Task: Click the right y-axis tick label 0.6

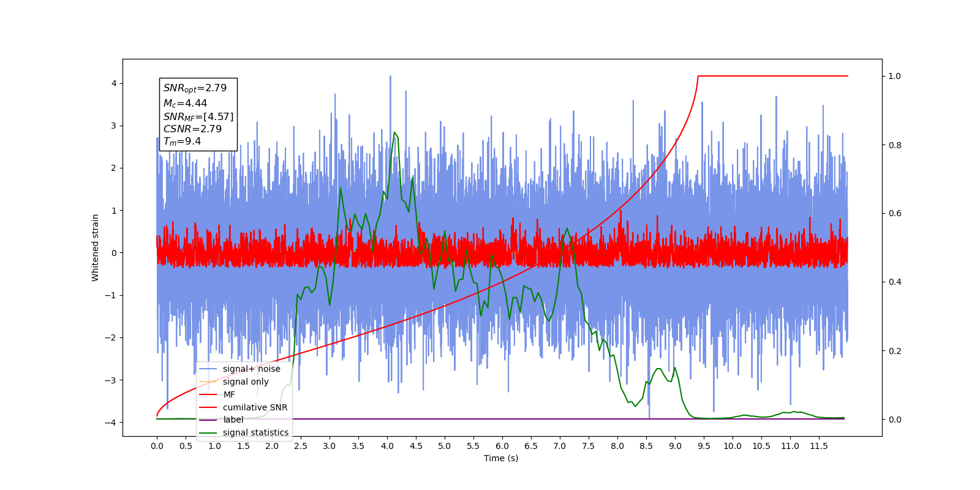Action: pyautogui.click(x=894, y=214)
